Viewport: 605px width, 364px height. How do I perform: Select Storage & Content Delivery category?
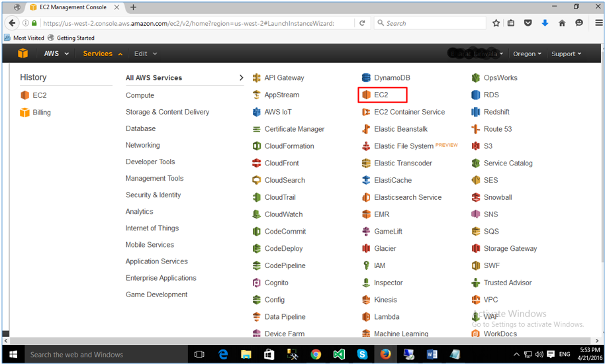[x=167, y=112]
